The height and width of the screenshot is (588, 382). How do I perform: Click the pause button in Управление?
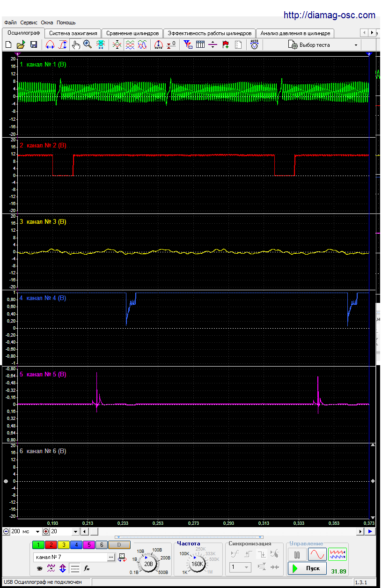pyautogui.click(x=297, y=555)
